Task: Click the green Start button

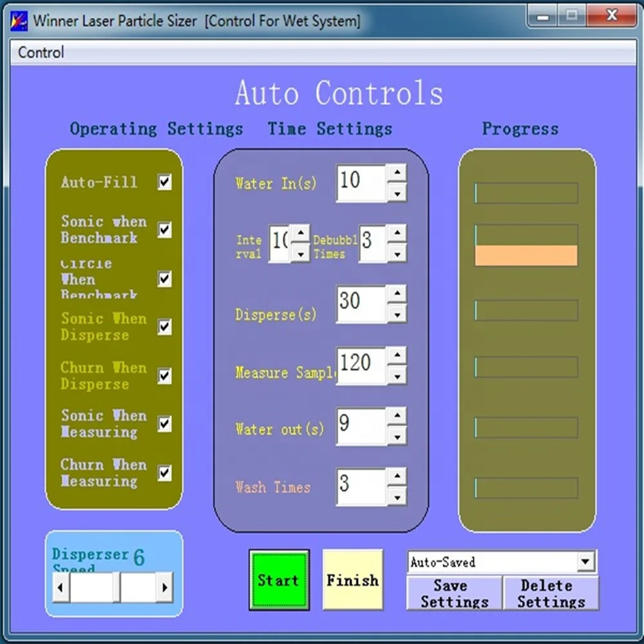Action: [x=279, y=580]
